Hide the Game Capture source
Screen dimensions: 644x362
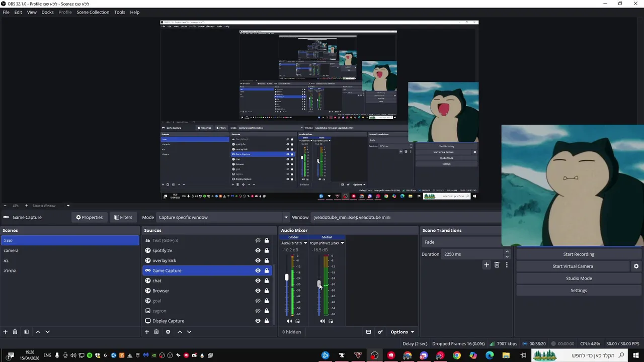pos(258,270)
